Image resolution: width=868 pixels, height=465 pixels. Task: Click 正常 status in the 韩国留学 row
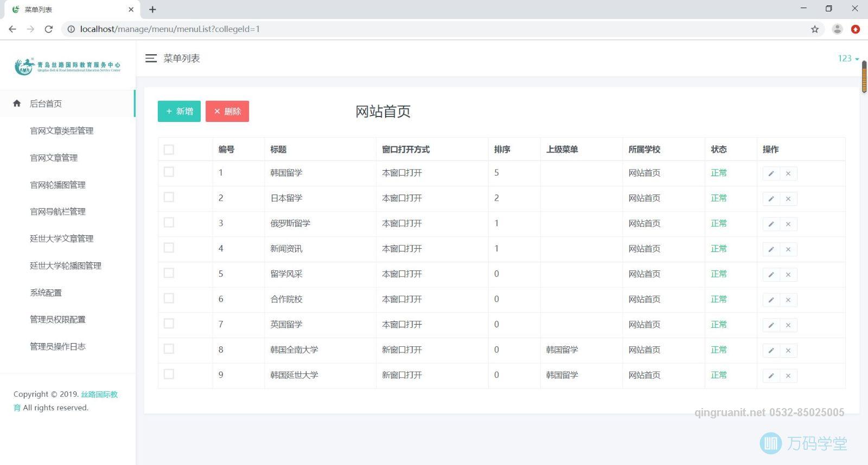719,173
